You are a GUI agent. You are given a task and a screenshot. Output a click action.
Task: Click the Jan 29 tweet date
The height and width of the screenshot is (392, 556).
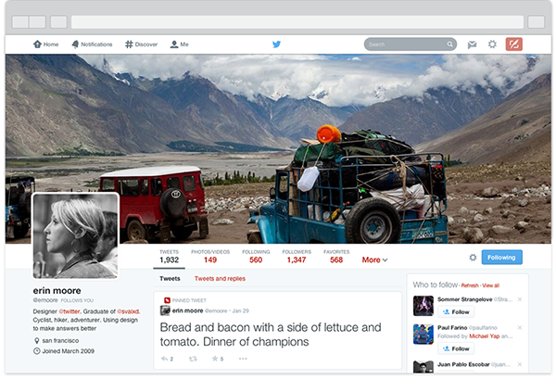click(240, 310)
